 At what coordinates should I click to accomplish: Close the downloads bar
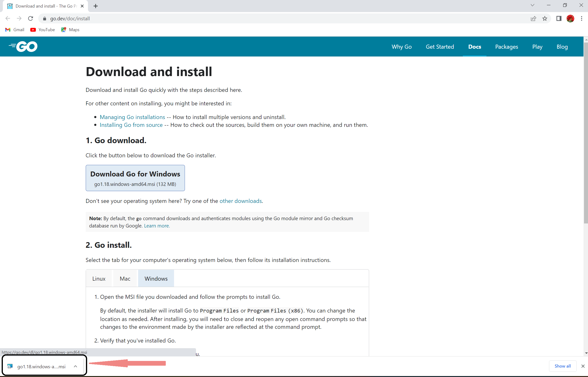coord(583,366)
